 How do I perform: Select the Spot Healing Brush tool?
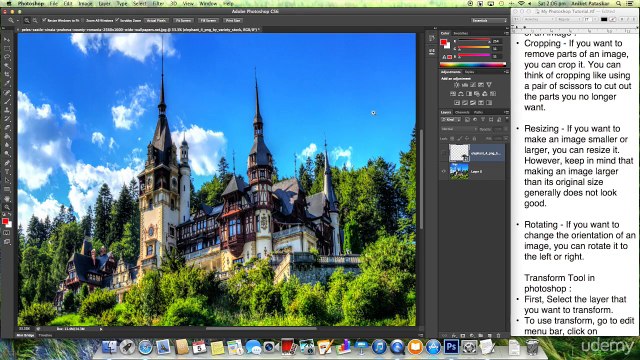[7, 93]
